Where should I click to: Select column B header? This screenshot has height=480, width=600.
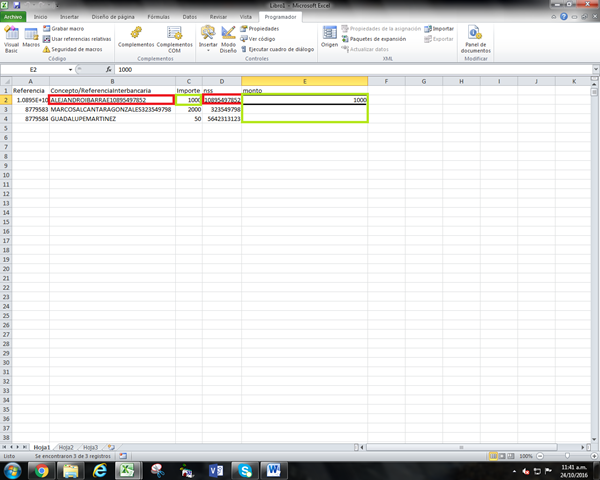click(x=112, y=81)
